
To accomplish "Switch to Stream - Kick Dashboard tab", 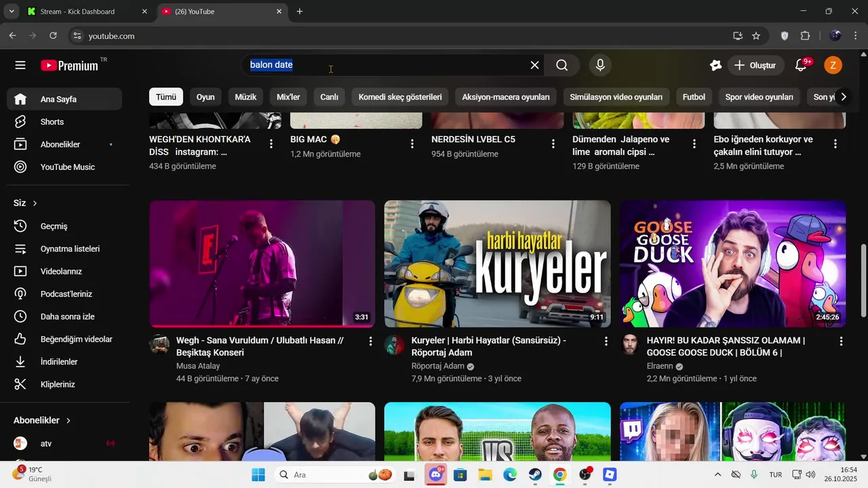I will point(87,12).
